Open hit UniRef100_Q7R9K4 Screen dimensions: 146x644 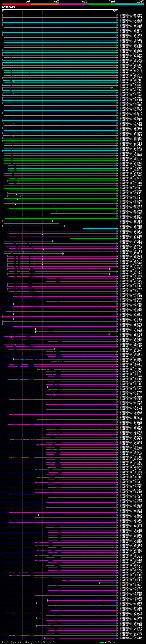pos(131,296)
